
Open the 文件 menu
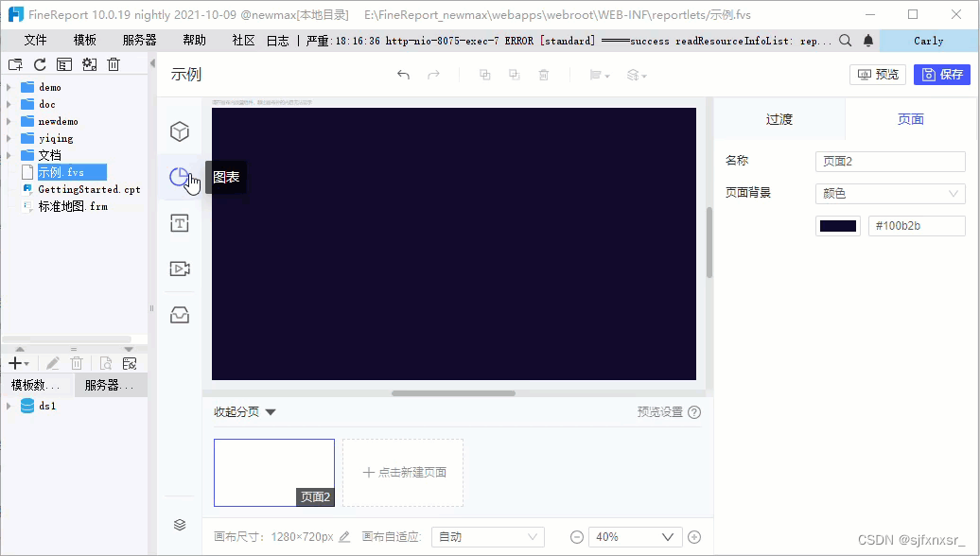35,41
